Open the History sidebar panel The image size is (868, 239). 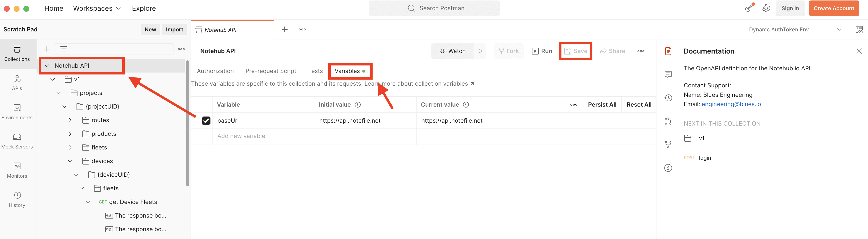(x=17, y=200)
